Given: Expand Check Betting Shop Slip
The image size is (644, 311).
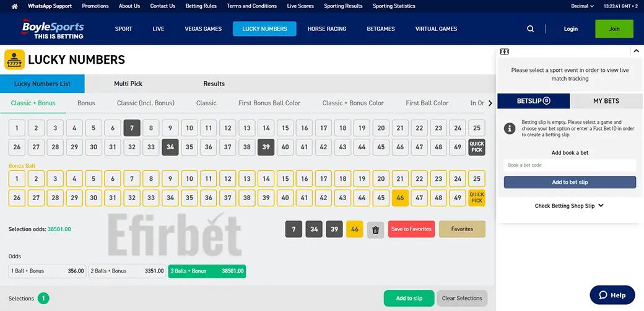Looking at the screenshot, I should pos(569,206).
